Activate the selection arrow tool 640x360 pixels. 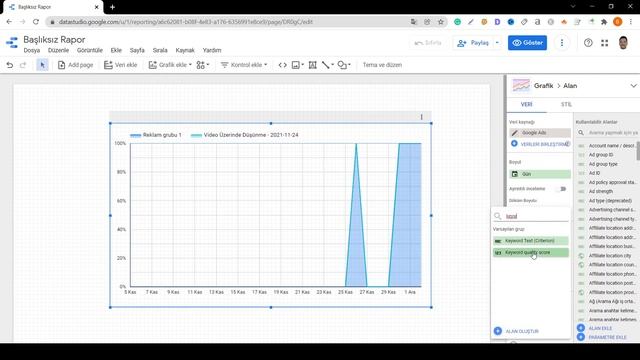[42, 65]
